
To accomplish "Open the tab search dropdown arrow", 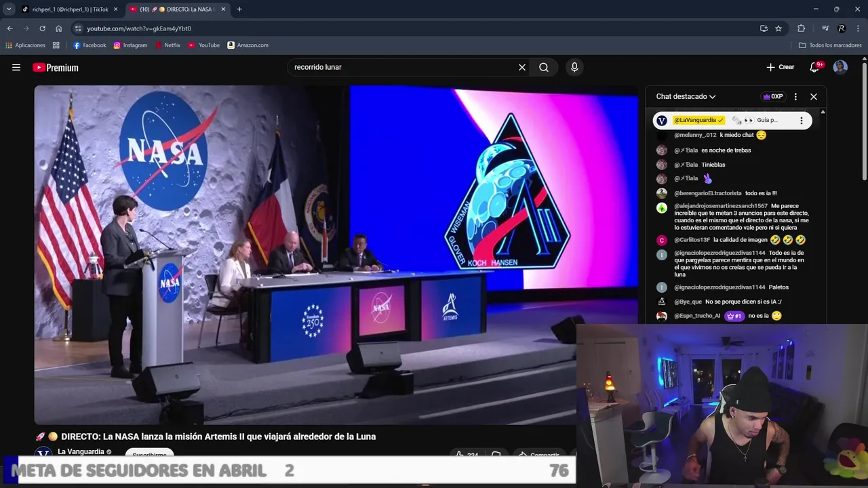I will pyautogui.click(x=9, y=9).
